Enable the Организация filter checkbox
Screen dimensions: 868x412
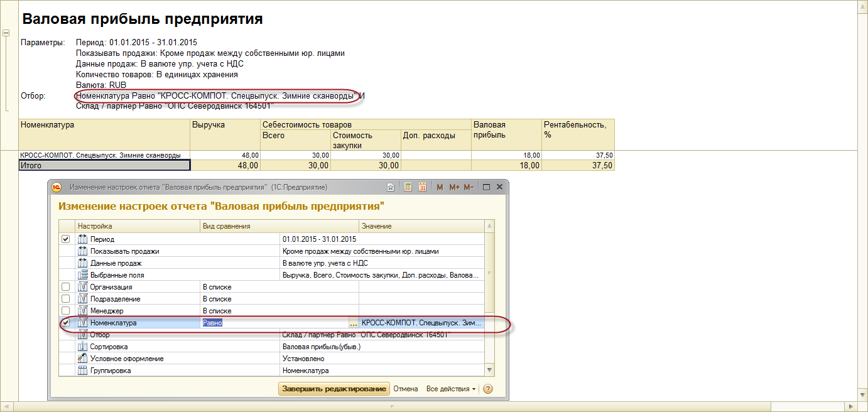65,287
